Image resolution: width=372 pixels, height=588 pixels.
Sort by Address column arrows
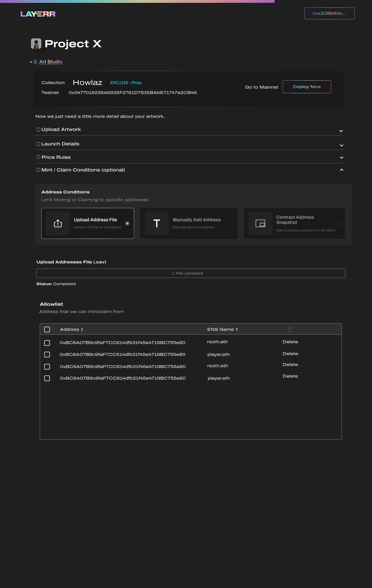pos(82,329)
